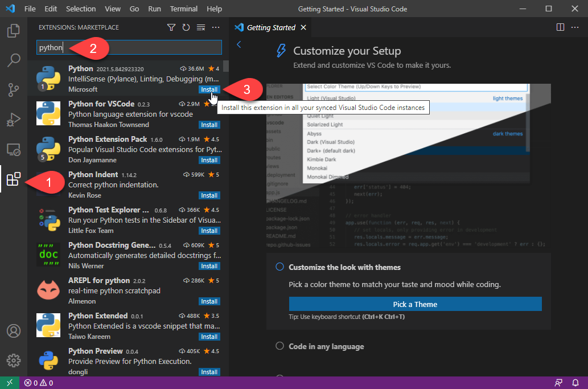The height and width of the screenshot is (389, 588).
Task: Click the feedback icon in the status bar
Action: coord(558,383)
